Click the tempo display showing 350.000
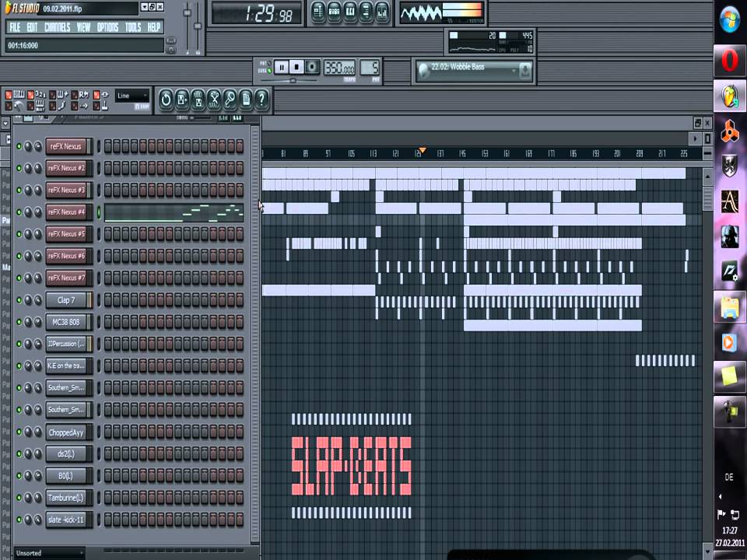This screenshot has width=747, height=560. (x=339, y=67)
